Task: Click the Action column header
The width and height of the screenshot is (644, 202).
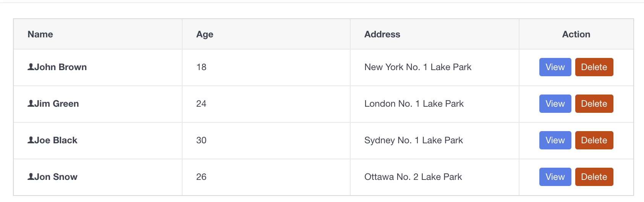Action: coord(576,34)
